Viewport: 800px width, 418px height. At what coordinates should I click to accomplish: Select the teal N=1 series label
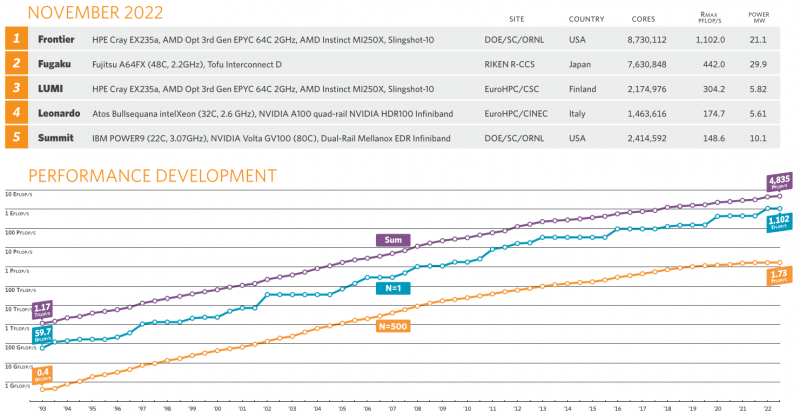(394, 288)
